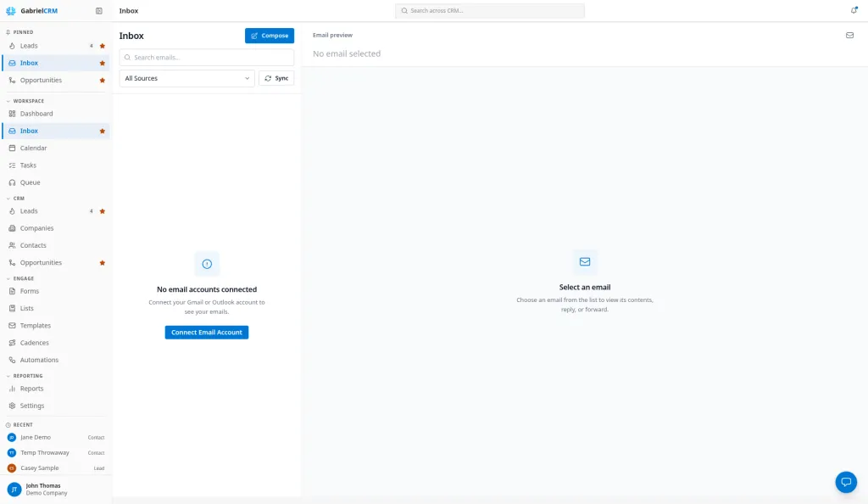Open the Queue page
This screenshot has height=504, width=868.
pos(55,182)
